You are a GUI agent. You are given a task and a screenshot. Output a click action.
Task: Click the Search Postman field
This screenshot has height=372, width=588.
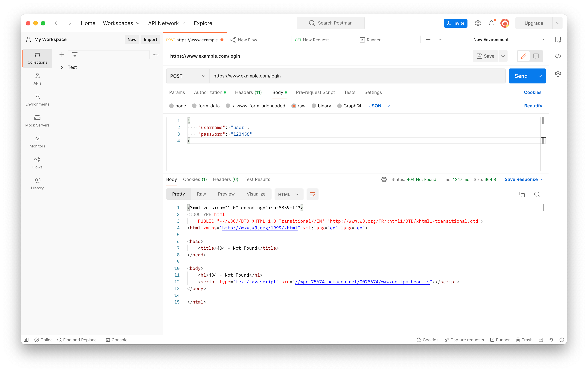coord(330,23)
